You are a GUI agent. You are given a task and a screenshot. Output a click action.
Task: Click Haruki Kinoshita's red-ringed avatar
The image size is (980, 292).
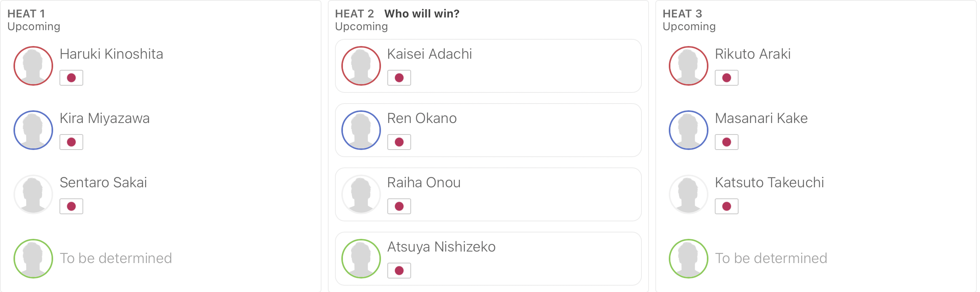point(33,66)
